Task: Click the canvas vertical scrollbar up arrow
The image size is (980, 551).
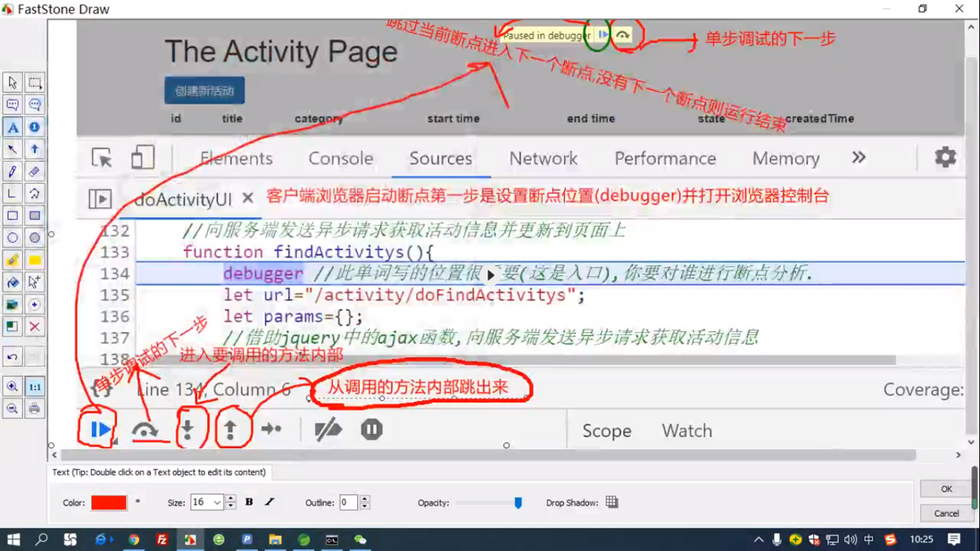Action: [x=971, y=27]
